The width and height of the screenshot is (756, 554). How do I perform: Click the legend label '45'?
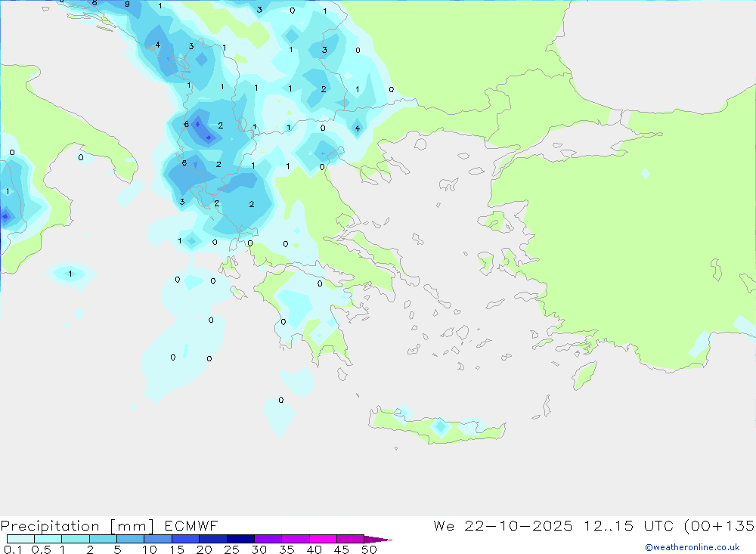(342, 549)
